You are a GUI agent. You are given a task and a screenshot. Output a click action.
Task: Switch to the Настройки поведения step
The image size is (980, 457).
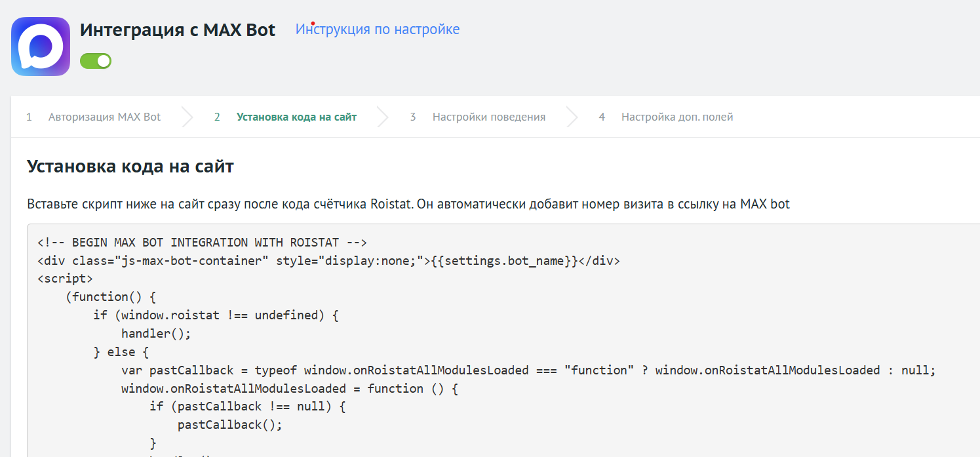[x=488, y=117]
